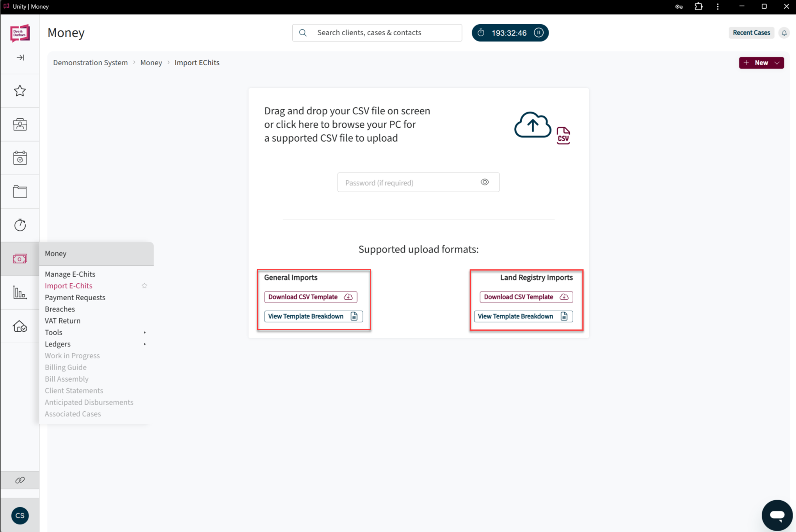
Task: Click Import EChits breadcrumb
Action: click(x=197, y=63)
